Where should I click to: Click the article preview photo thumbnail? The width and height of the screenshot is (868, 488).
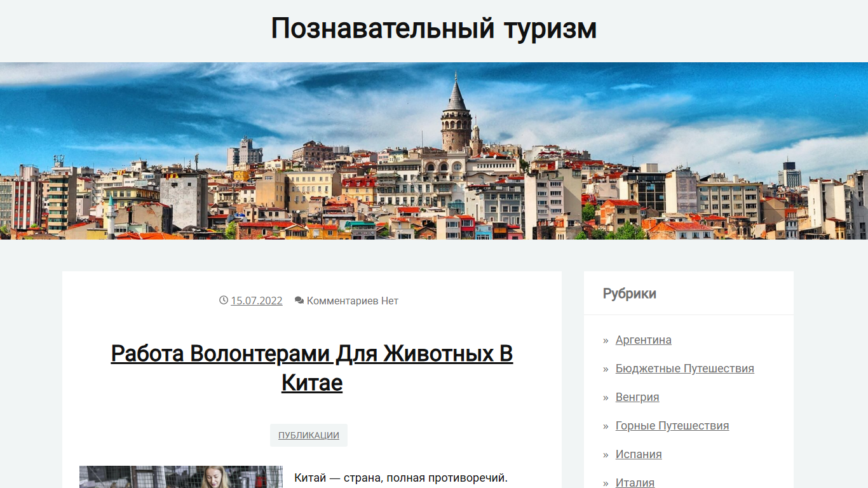[181, 477]
